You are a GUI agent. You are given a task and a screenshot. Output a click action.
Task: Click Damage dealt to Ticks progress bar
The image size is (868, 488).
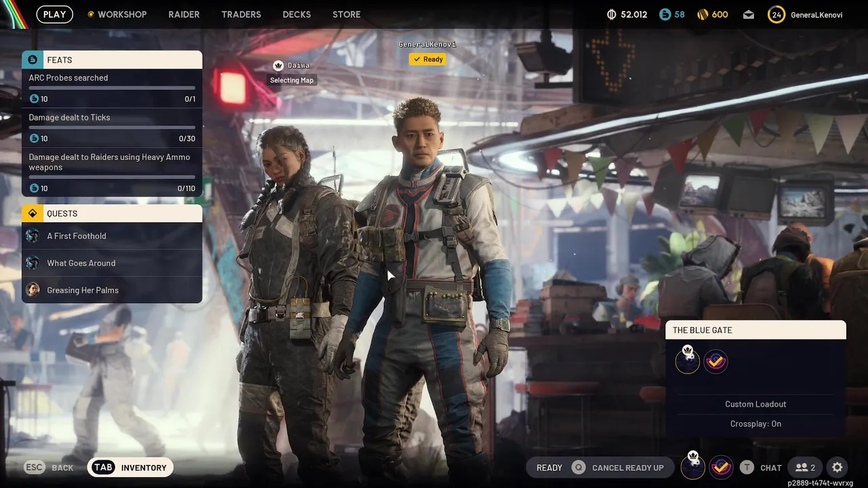pos(112,127)
